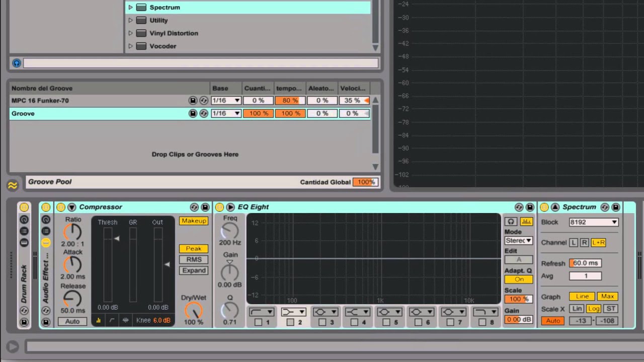Expand the Spectrum folder in browser
Screen dimensions: 644x362
point(130,8)
